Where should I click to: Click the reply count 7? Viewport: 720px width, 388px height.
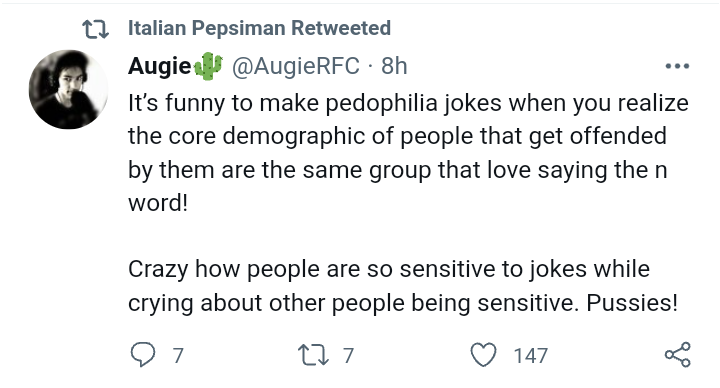[x=178, y=356]
